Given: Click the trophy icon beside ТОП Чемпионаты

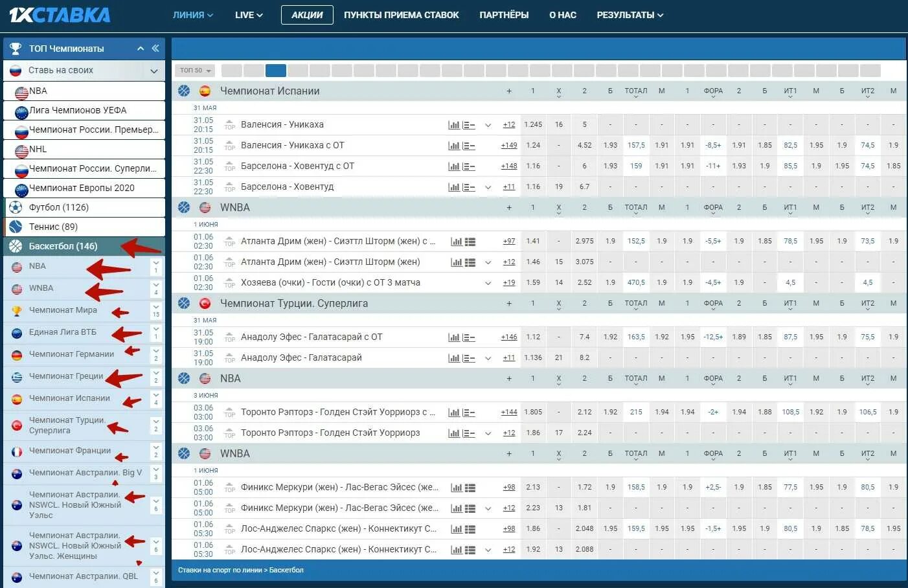Looking at the screenshot, I should tap(16, 49).
